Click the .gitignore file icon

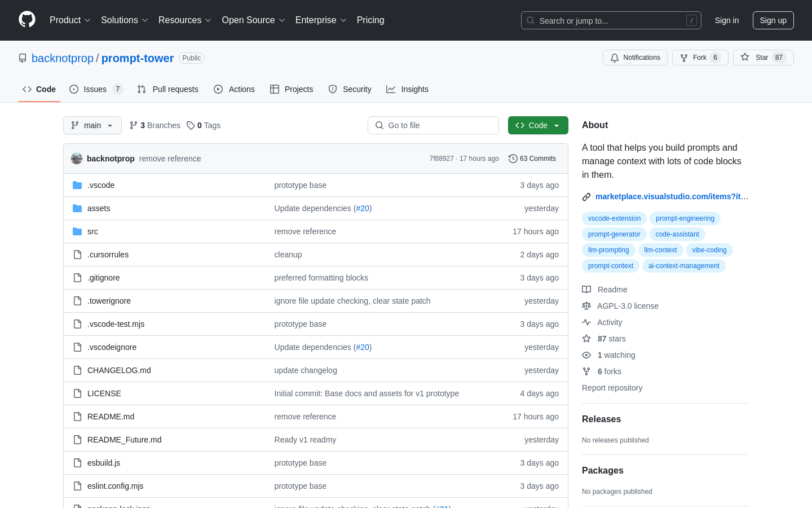point(77,278)
